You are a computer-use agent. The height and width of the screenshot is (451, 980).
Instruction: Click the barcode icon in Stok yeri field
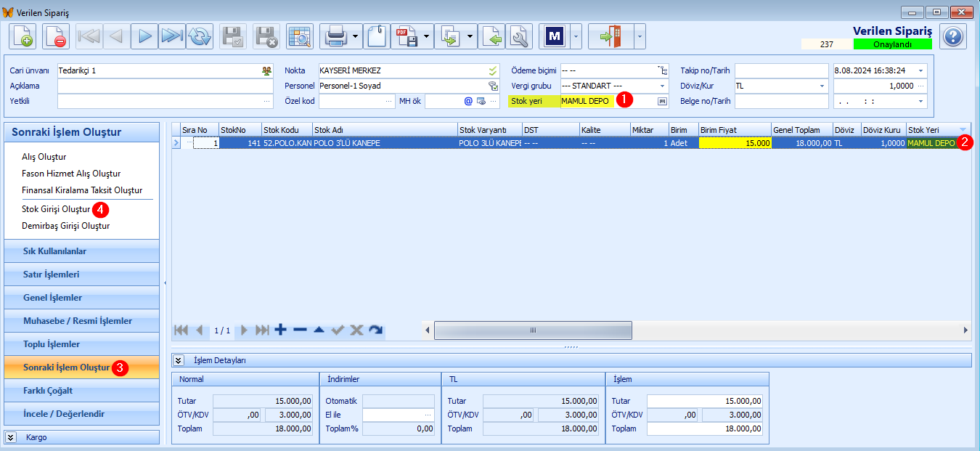click(x=662, y=101)
